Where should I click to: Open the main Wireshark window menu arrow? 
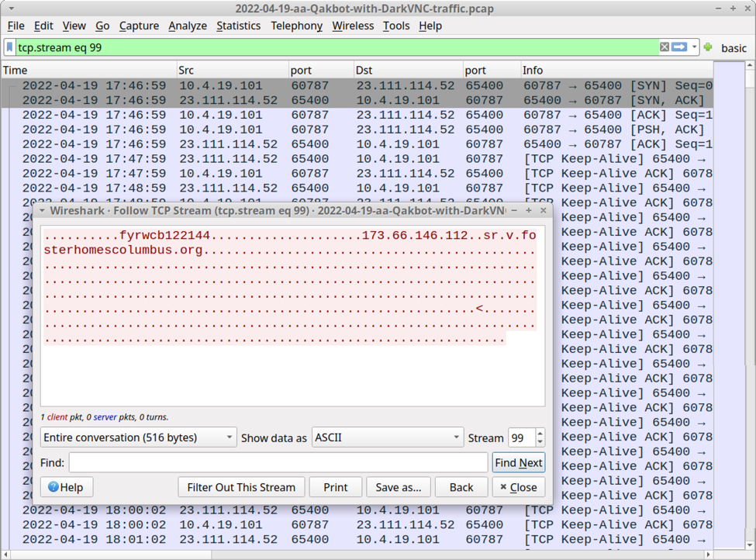[11, 9]
